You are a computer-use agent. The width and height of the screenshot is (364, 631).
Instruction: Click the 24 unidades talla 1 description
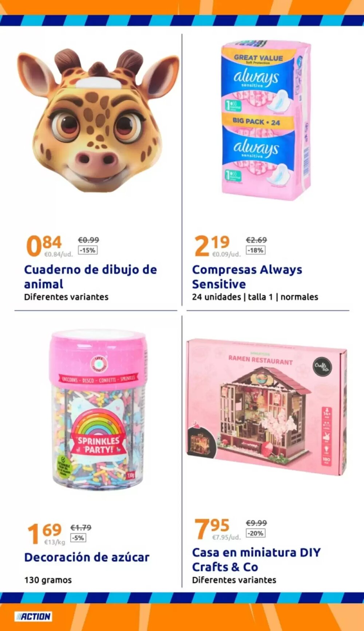point(255,297)
